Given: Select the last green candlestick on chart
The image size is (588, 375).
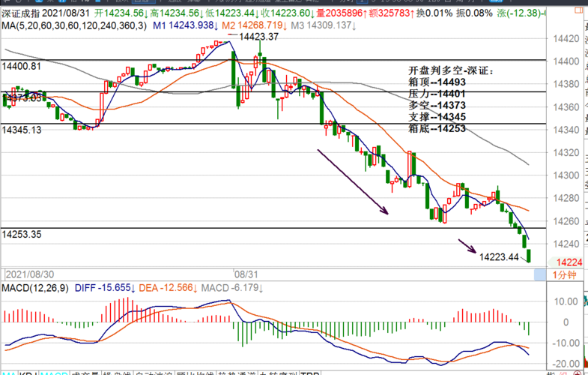Looking at the screenshot, I should tap(530, 256).
